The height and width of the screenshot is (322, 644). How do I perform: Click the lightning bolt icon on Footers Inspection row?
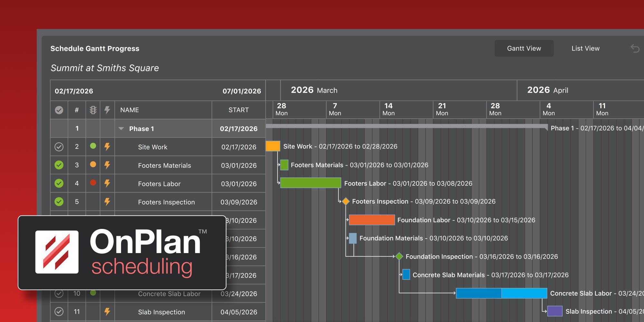[107, 202]
